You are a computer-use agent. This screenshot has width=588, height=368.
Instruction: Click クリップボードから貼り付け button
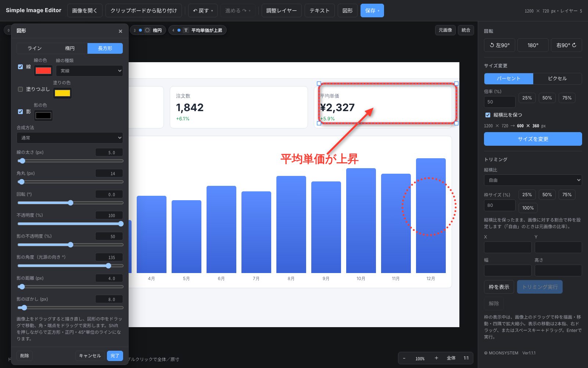(x=144, y=11)
